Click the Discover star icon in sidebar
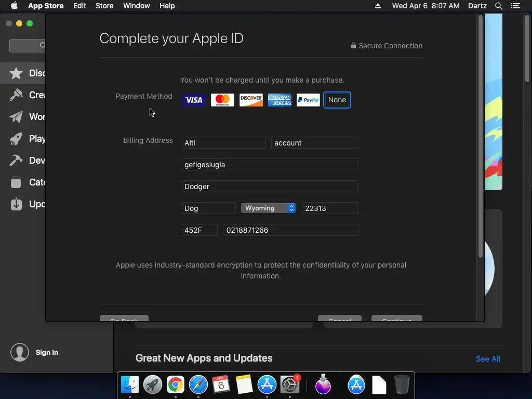Screen dimensions: 532x399 point(16,73)
